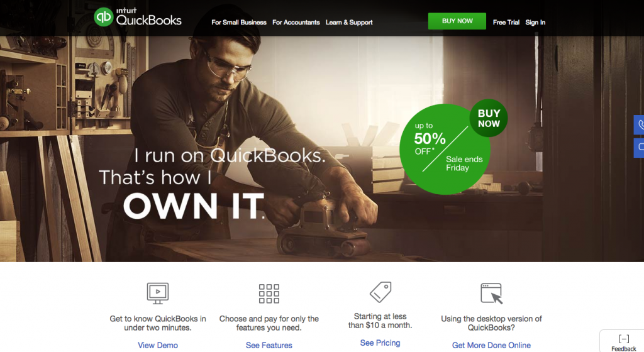Click the features grid icon
Image resolution: width=644 pixels, height=352 pixels.
tap(269, 294)
